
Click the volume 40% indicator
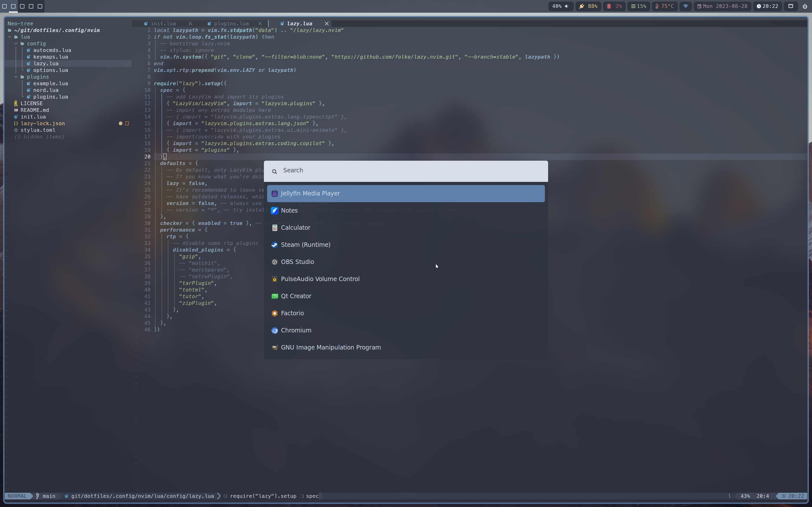(560, 6)
